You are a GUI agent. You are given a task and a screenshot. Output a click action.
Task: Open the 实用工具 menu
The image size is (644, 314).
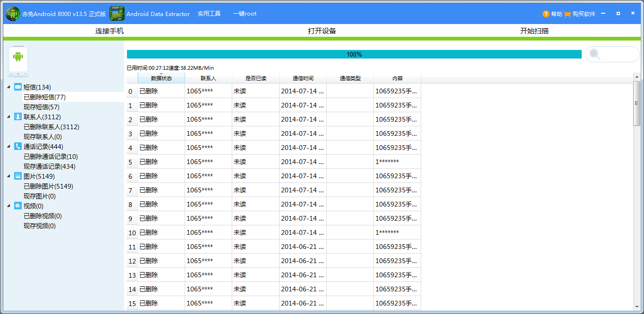tap(209, 14)
